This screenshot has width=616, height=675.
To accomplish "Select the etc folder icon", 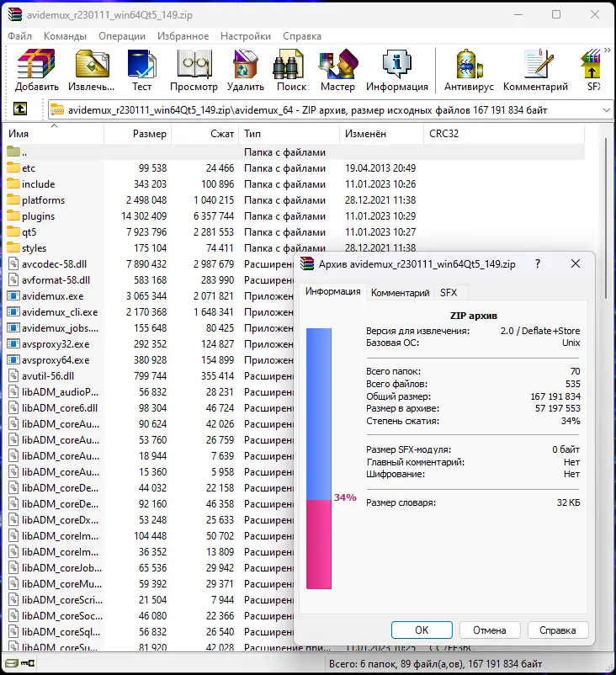I will pos(13,167).
